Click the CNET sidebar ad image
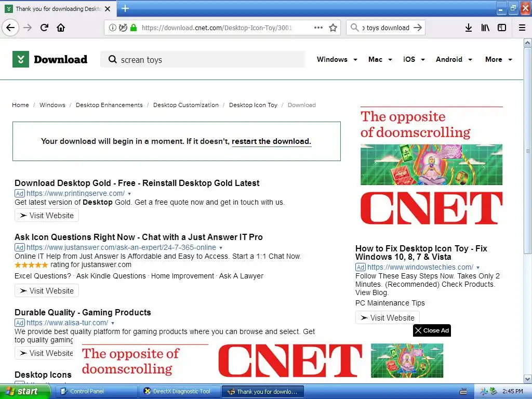 (431, 167)
